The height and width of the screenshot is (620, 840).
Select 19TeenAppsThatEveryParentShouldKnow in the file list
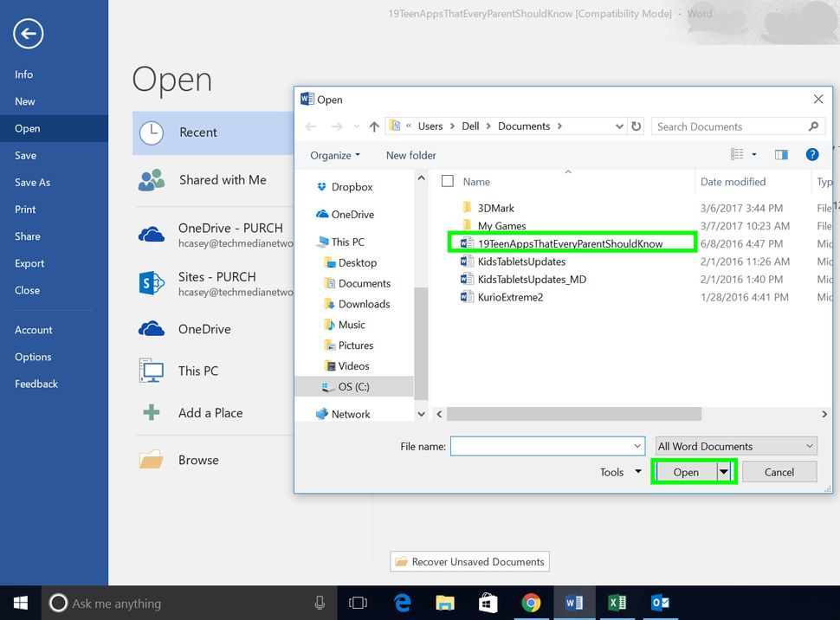[572, 243]
